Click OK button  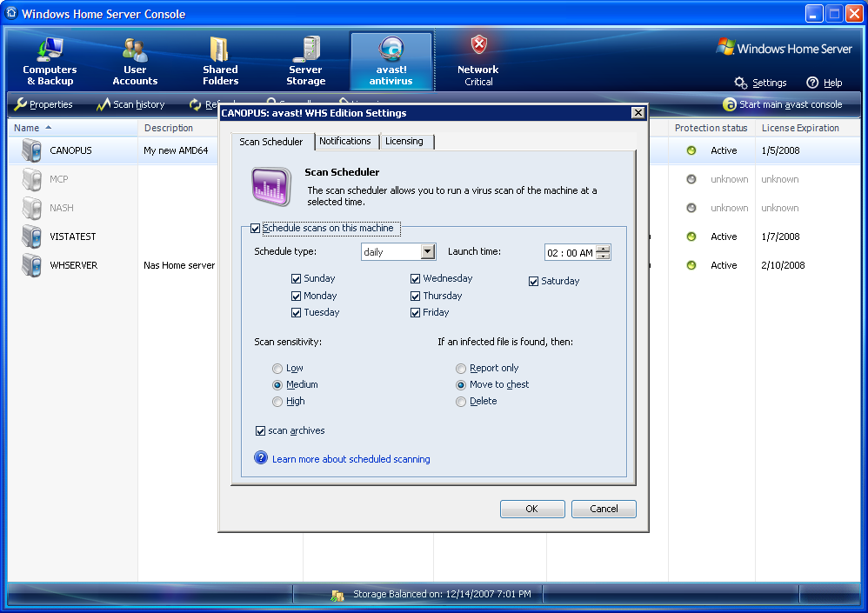pyautogui.click(x=532, y=509)
